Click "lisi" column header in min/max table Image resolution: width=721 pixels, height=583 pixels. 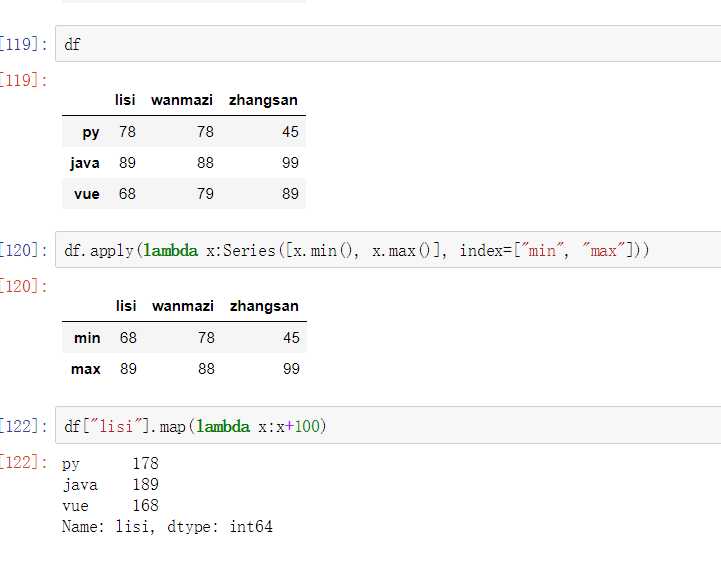click(x=126, y=306)
